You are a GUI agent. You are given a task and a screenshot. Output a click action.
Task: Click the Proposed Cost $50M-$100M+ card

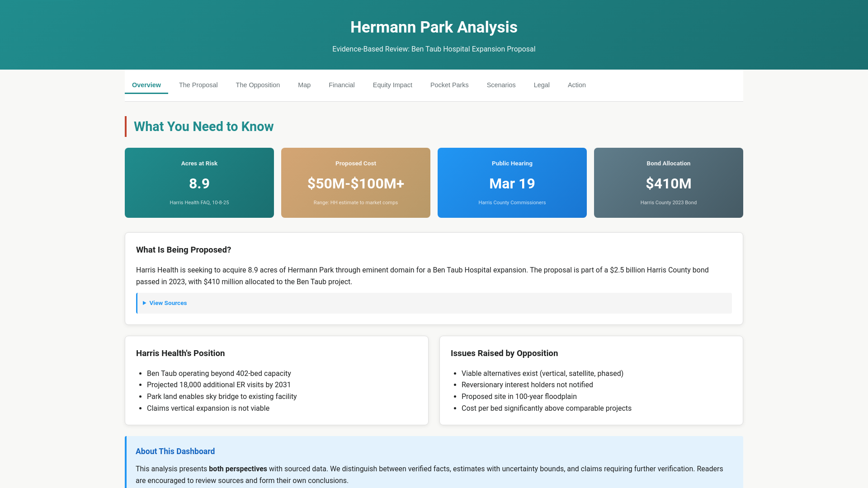(x=356, y=183)
